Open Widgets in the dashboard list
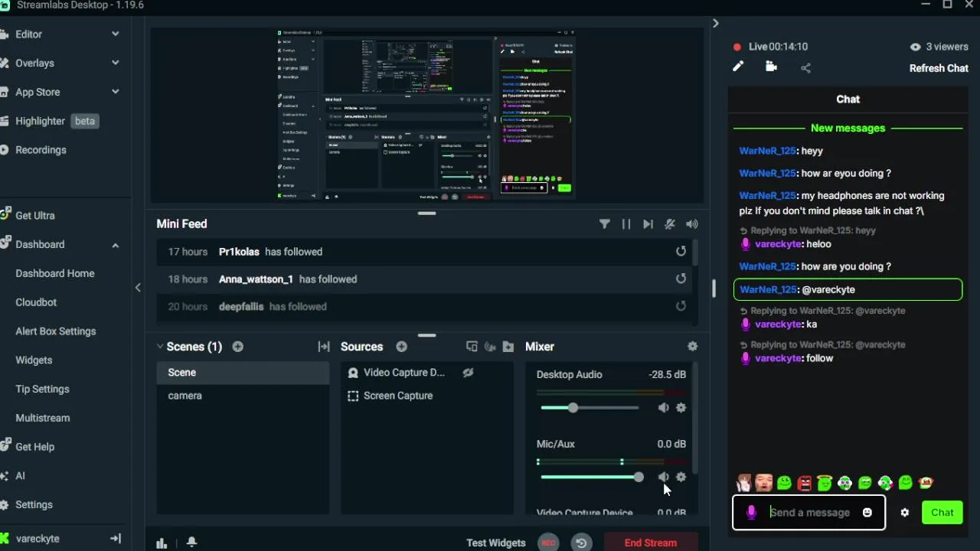The width and height of the screenshot is (980, 551). click(34, 360)
